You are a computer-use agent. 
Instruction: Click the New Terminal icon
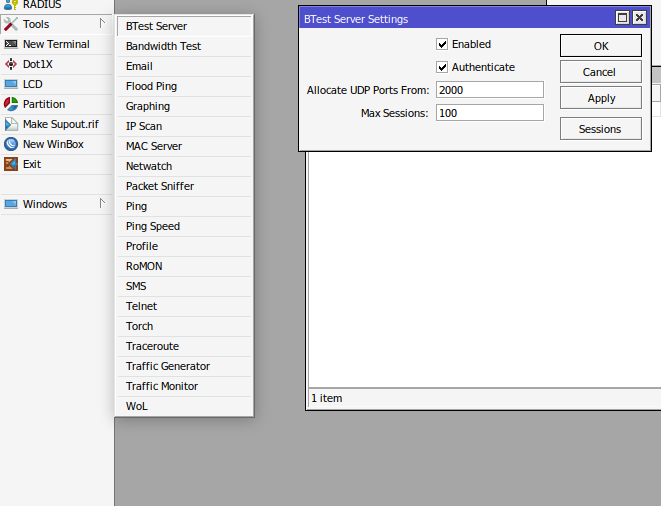coord(11,44)
